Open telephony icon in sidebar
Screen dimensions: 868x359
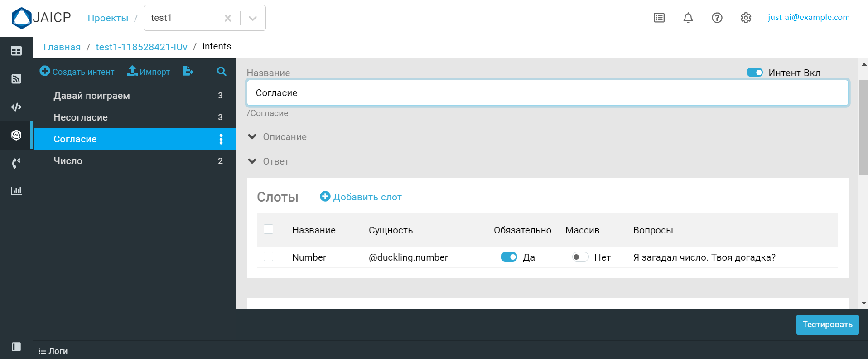pos(16,163)
